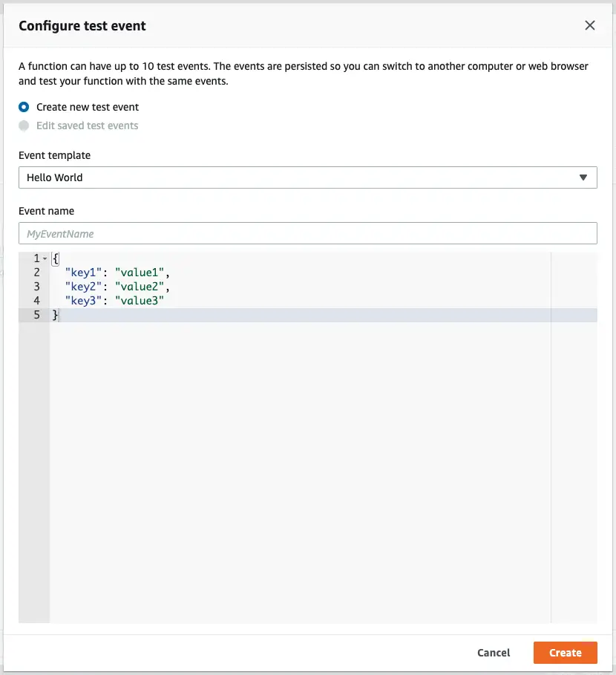The width and height of the screenshot is (616, 675).
Task: Click the Create button
Action: (x=565, y=652)
